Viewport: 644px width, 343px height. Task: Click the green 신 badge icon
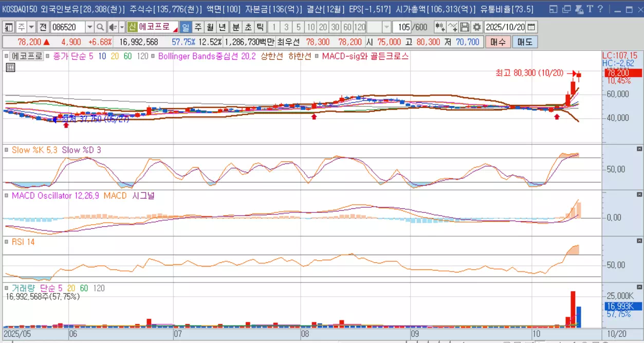point(133,27)
